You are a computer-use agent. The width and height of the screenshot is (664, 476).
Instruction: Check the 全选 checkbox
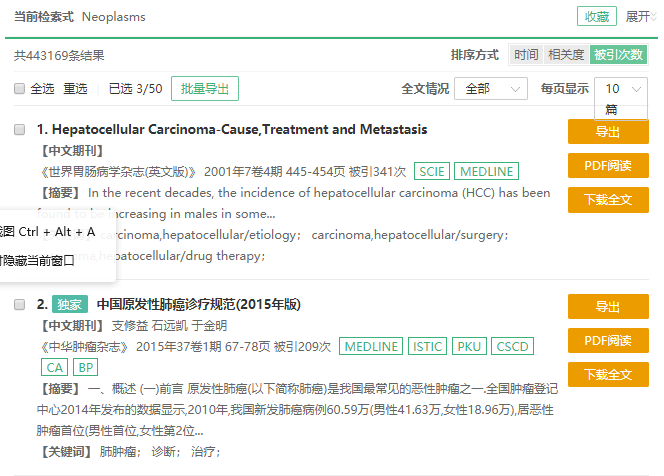20,89
